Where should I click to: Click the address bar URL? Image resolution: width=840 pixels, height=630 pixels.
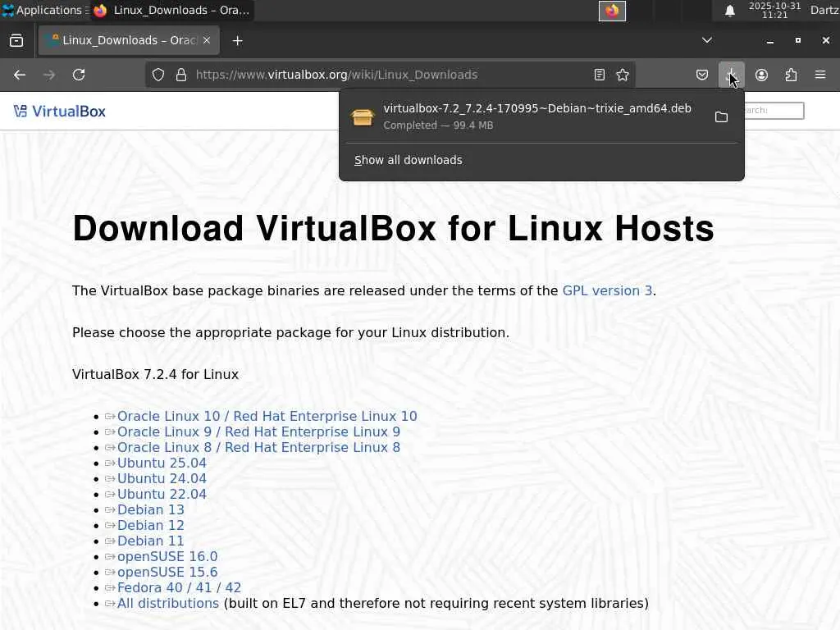pos(336,75)
